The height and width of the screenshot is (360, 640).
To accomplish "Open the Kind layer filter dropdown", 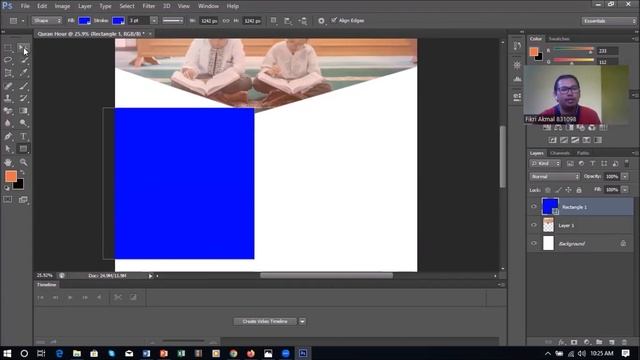I will (545, 163).
